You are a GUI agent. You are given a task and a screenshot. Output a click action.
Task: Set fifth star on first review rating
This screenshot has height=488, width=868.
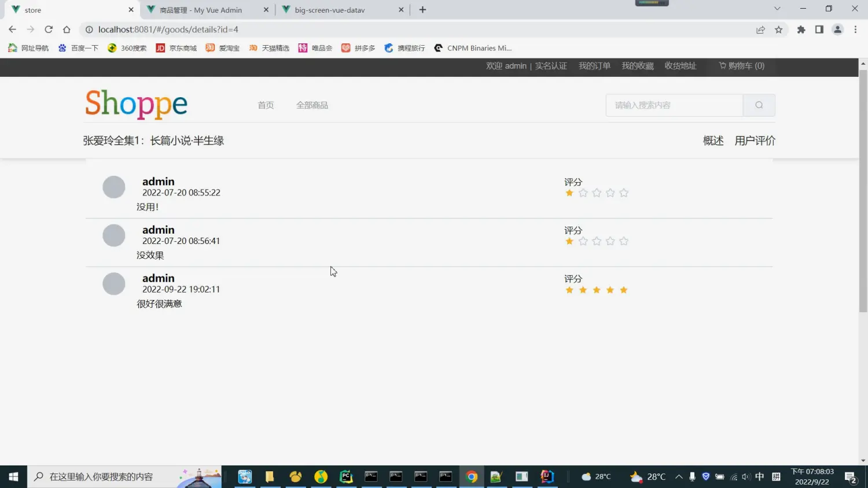(x=624, y=193)
